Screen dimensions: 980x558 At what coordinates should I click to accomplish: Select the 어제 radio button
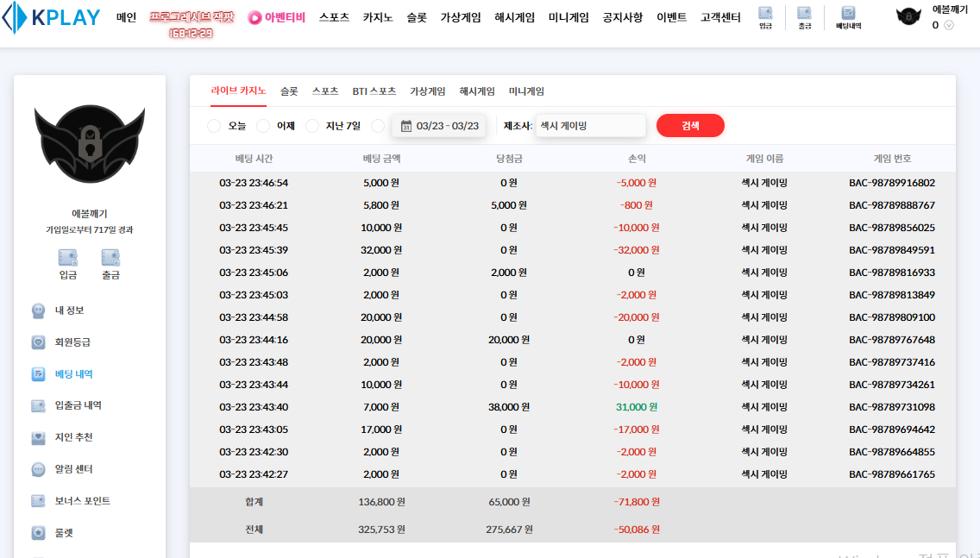(x=264, y=126)
